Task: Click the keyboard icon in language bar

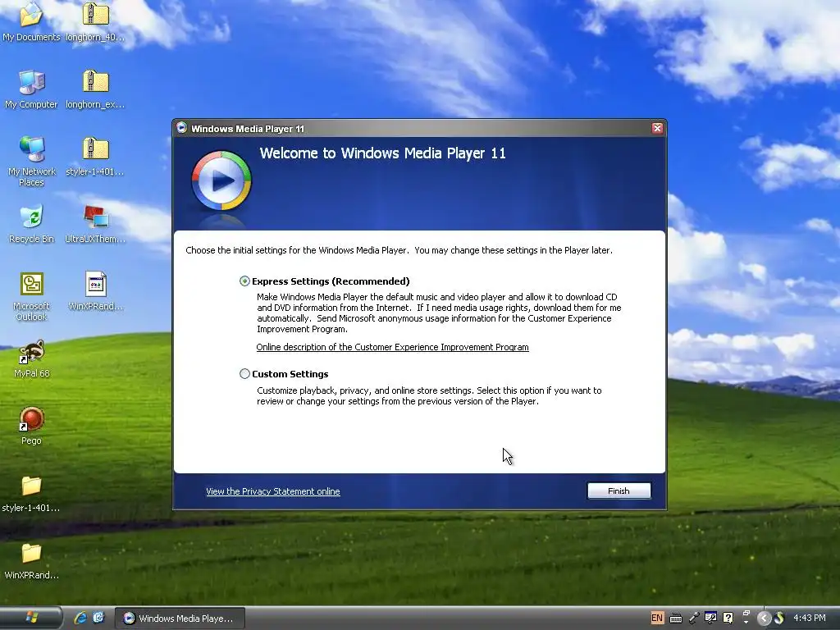Action: point(676,619)
